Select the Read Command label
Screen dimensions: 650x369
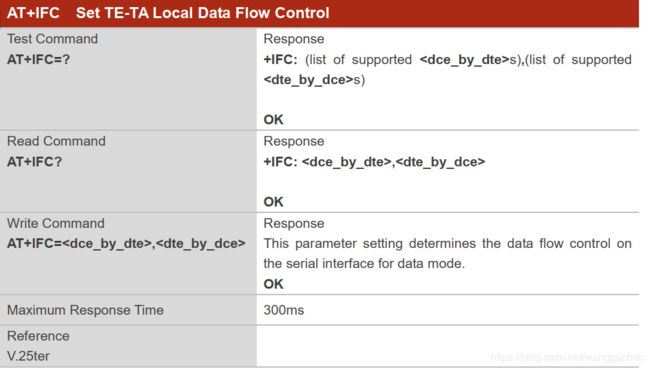[x=56, y=141]
